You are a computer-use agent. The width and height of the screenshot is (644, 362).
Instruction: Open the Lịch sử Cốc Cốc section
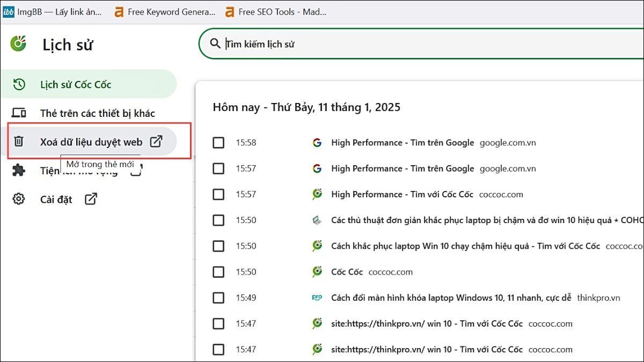(x=88, y=84)
